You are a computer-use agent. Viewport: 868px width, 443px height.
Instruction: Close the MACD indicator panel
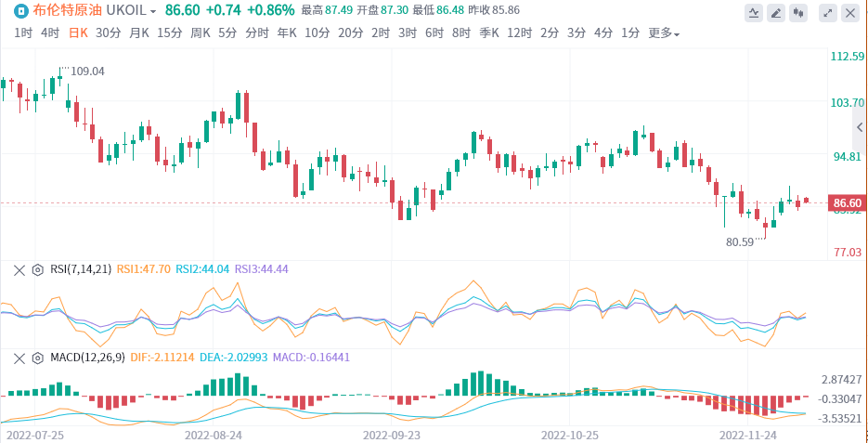[19, 358]
